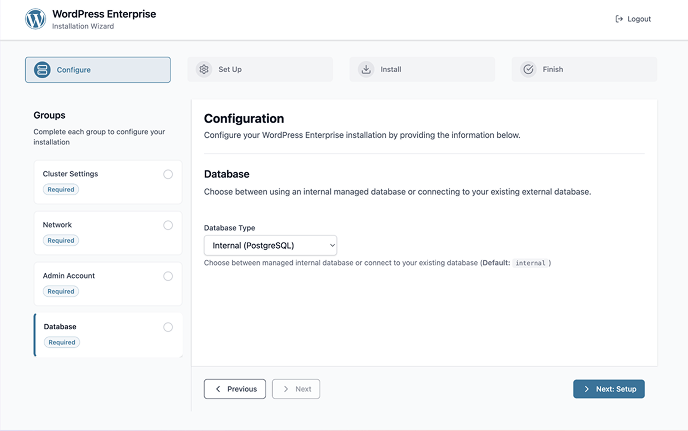Image resolution: width=688 pixels, height=431 pixels.
Task: Click the Install download icon
Action: click(x=366, y=69)
